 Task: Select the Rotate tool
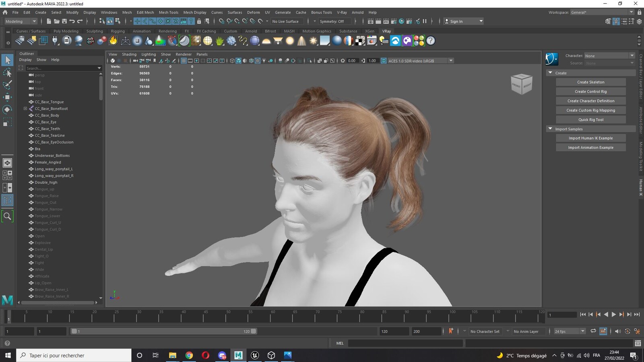[x=7, y=109]
